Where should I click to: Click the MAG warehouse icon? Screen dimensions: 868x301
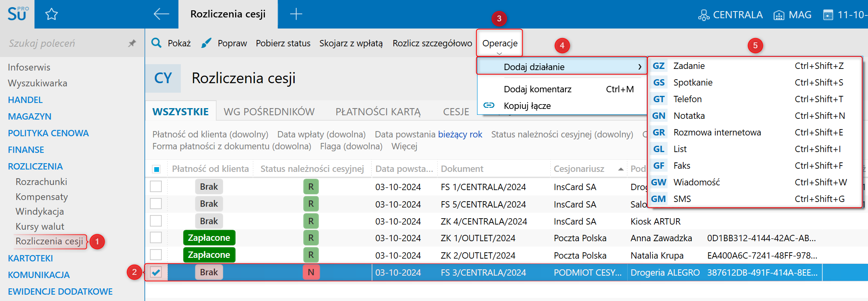[x=779, y=15]
